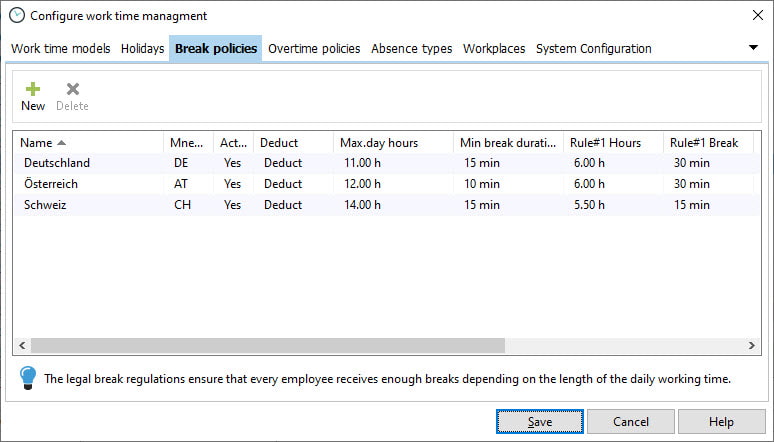
Task: Select the Schweiz policy row
Action: click(387, 205)
